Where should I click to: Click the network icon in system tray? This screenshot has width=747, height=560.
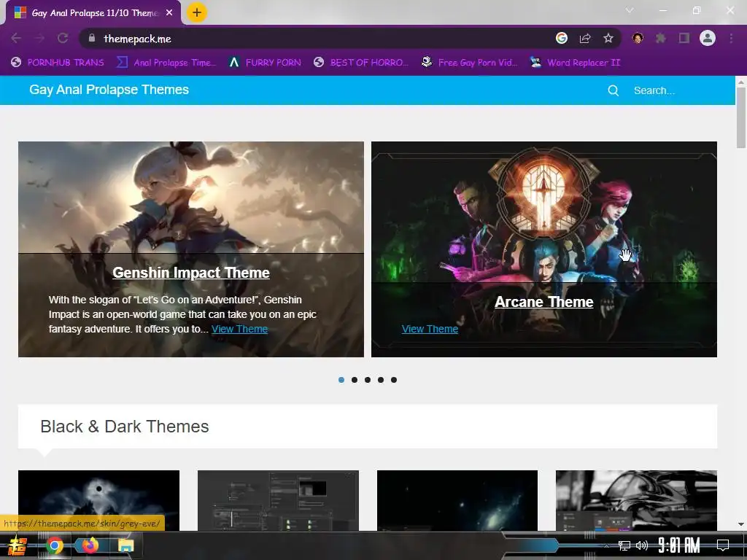pos(624,545)
